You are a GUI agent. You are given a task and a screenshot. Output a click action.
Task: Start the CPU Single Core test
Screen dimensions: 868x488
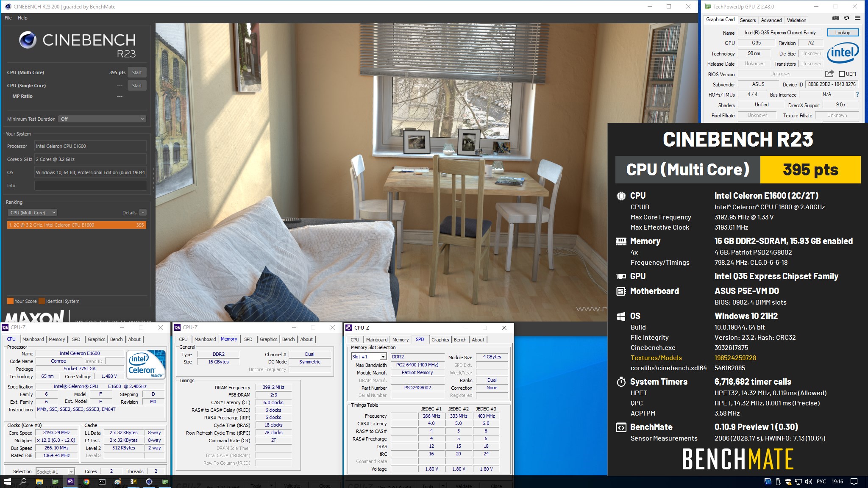(x=137, y=86)
